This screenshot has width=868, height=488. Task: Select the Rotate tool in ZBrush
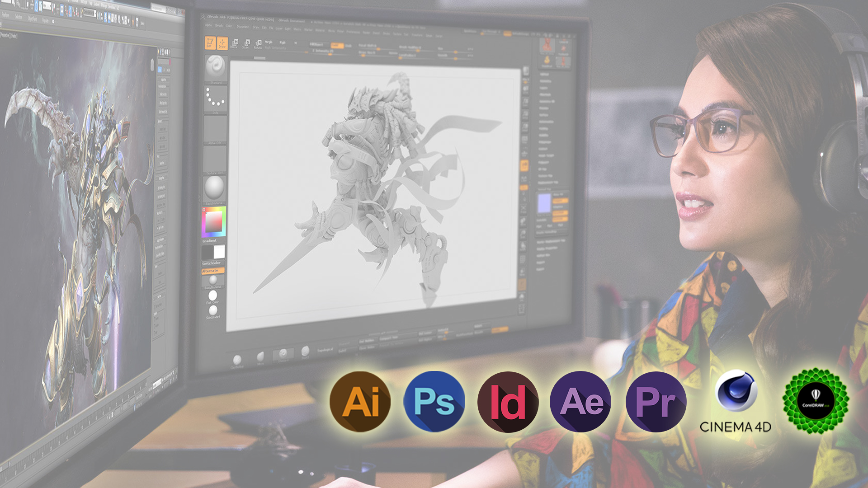258,44
